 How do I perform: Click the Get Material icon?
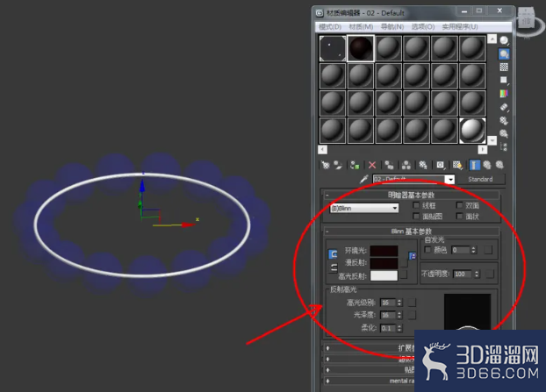[x=326, y=165]
